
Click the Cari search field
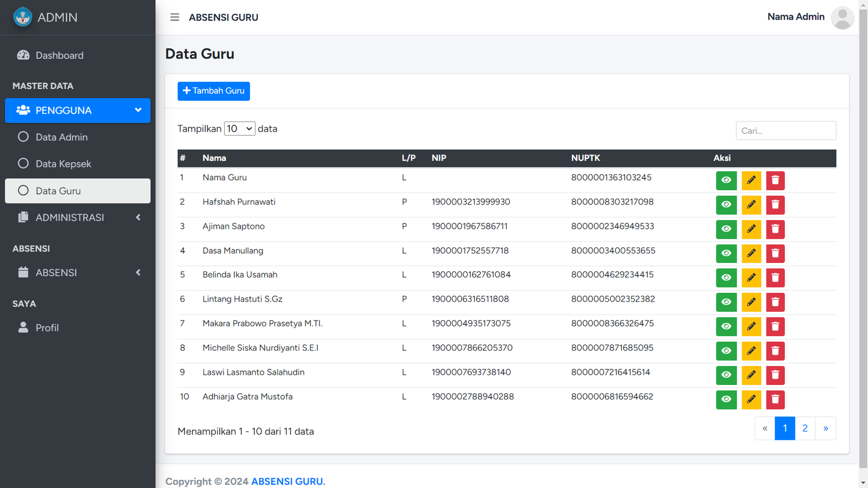786,131
